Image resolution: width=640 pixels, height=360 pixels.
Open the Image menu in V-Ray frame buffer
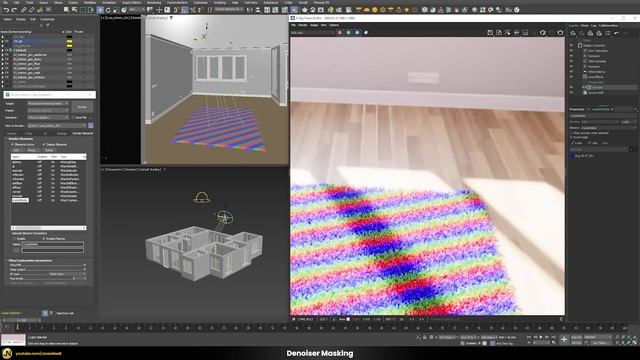[313, 25]
